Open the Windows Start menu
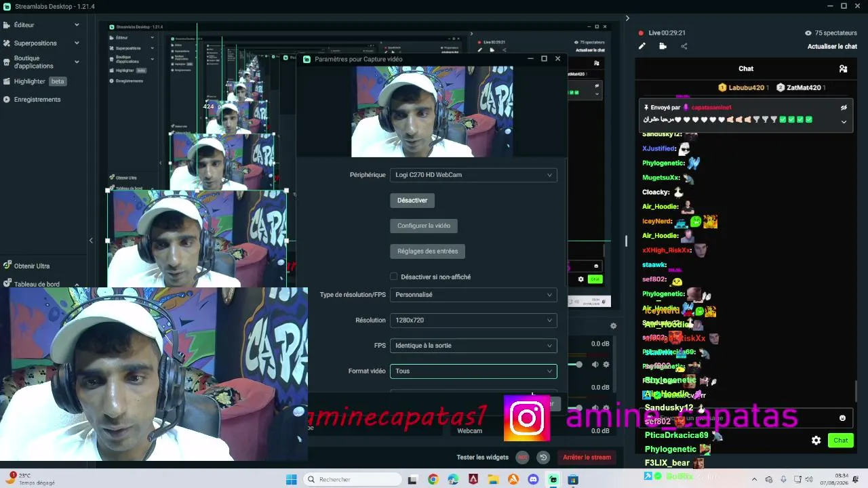 pyautogui.click(x=292, y=480)
